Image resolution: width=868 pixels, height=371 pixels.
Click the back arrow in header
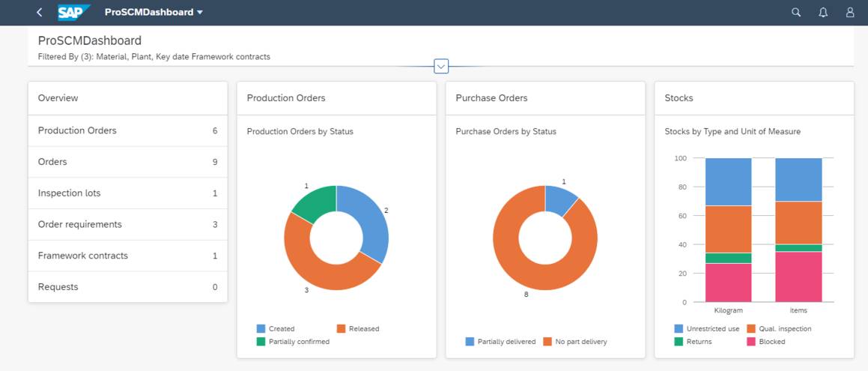[x=39, y=12]
